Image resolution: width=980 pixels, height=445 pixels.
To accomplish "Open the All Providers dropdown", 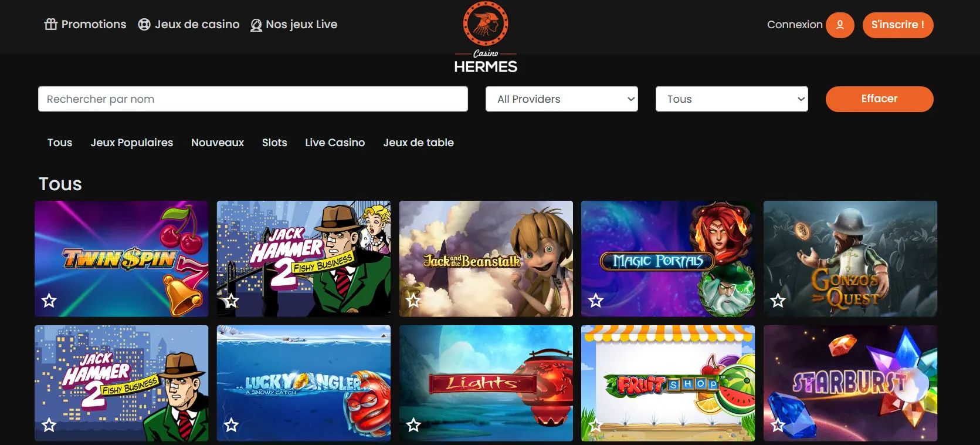I will 562,99.
